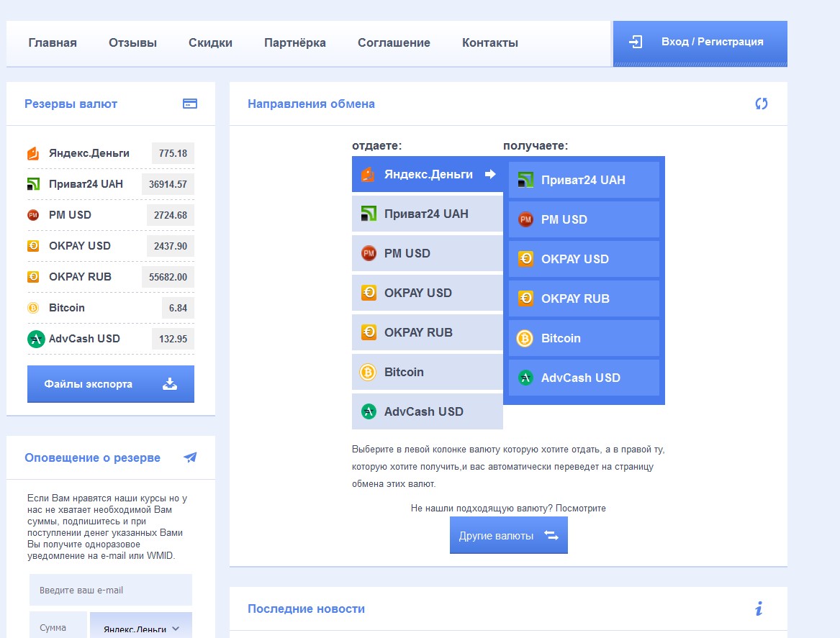Open Партнёрка navigation link
The height and width of the screenshot is (638, 840).
coord(294,43)
